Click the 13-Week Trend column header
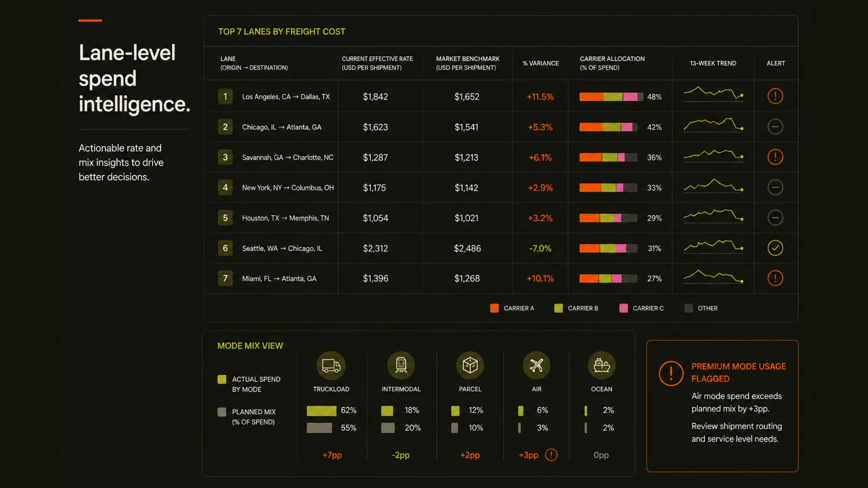The height and width of the screenshot is (488, 868). pos(713,63)
